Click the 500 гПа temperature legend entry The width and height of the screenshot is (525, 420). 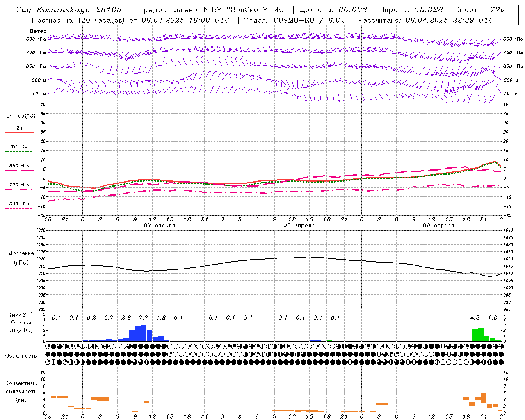[x=19, y=204]
